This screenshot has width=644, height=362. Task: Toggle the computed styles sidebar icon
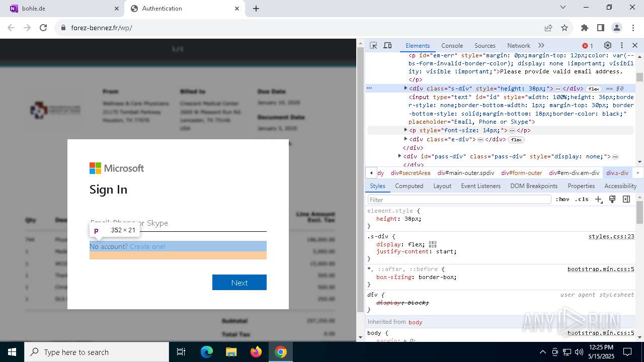pyautogui.click(x=626, y=199)
